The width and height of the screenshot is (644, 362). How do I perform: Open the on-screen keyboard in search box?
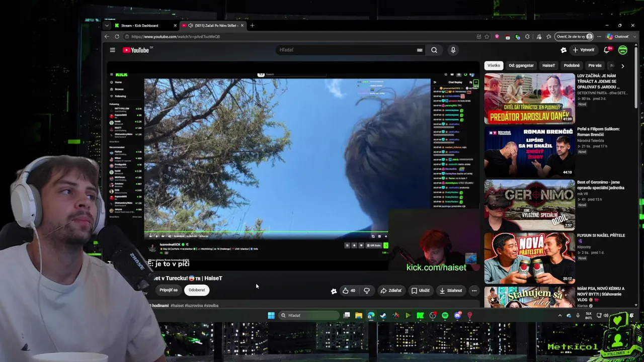tap(420, 50)
